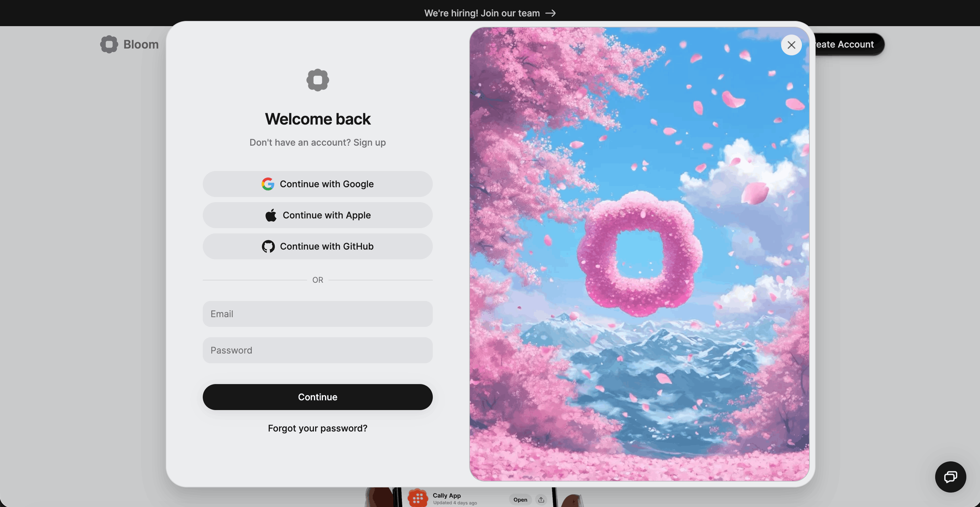Click the flower logo above Welcome back
The width and height of the screenshot is (980, 507).
[317, 79]
